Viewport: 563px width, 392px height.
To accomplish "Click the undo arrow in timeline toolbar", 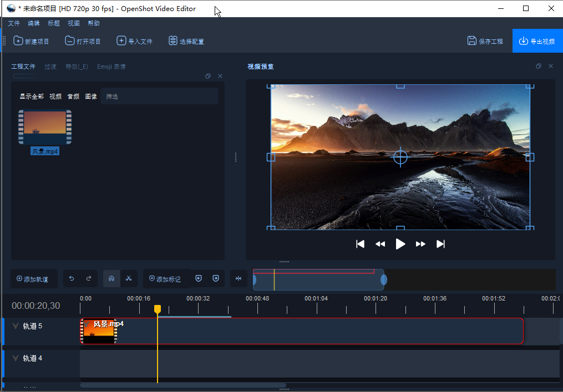I will 72,278.
